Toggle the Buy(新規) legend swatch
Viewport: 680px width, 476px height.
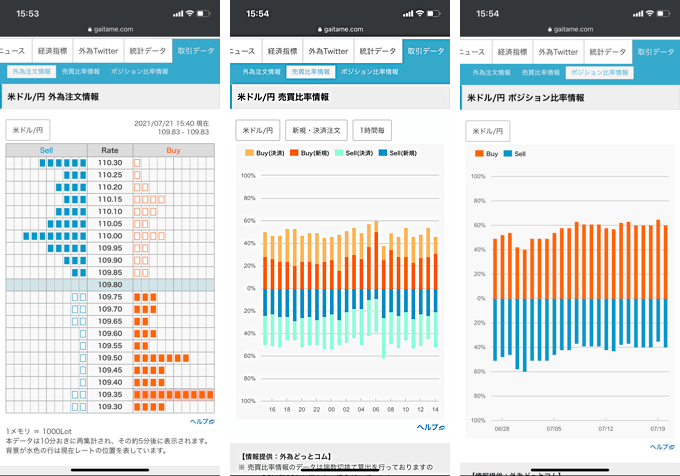tap(294, 153)
